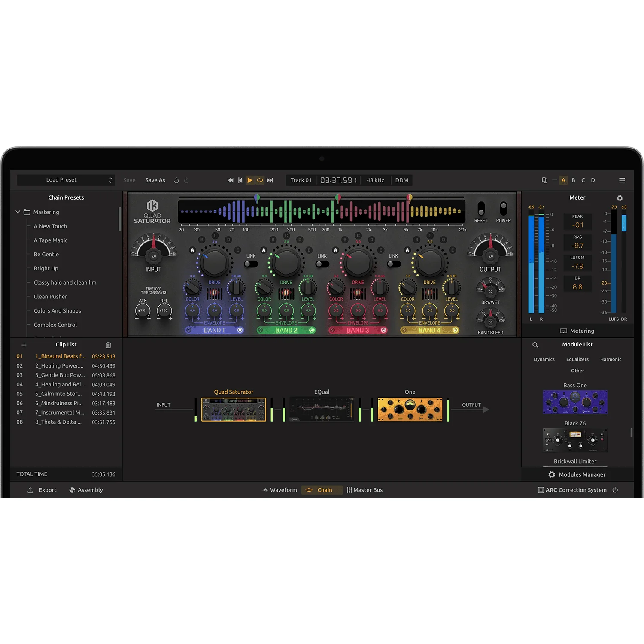The width and height of the screenshot is (644, 644).
Task: Select saturation type C on Band 1
Action: pos(215,236)
